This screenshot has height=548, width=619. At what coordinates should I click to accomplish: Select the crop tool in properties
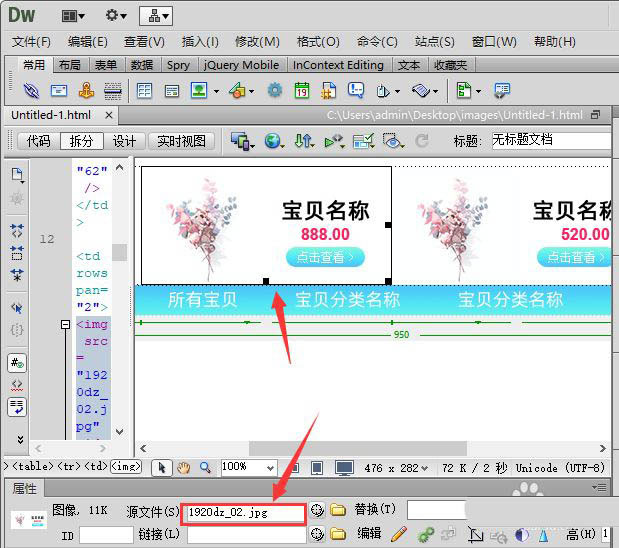point(475,535)
